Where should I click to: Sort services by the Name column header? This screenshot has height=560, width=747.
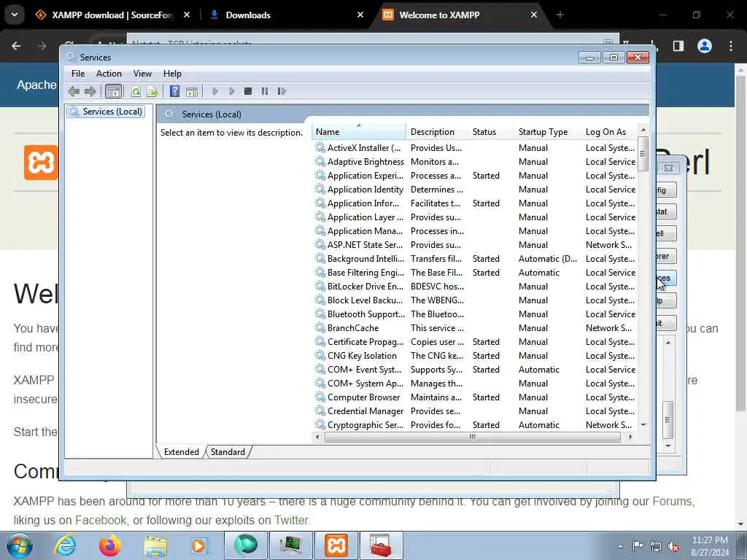point(359,132)
